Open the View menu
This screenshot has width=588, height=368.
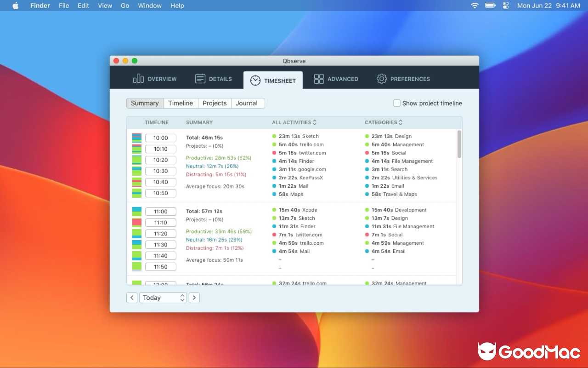click(x=105, y=6)
